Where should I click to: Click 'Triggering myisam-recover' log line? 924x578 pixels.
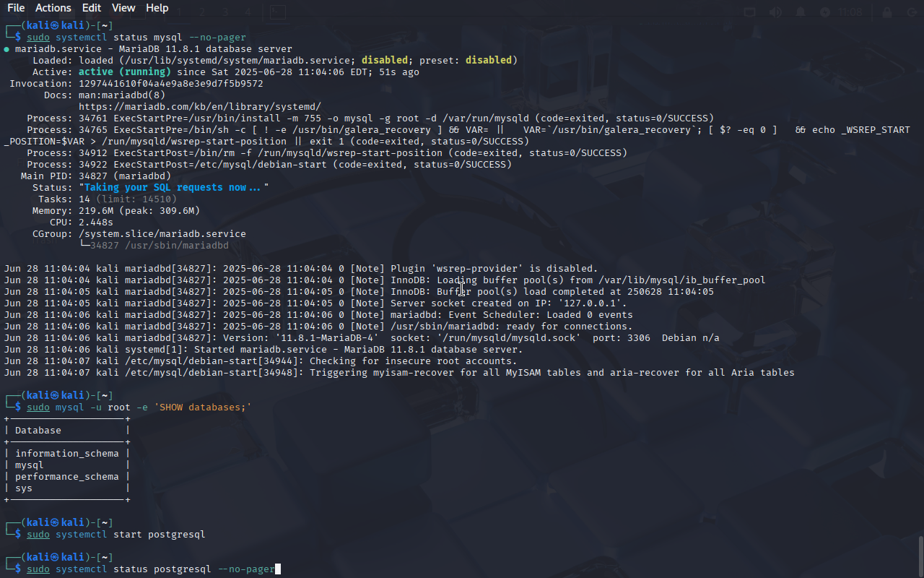(399, 372)
